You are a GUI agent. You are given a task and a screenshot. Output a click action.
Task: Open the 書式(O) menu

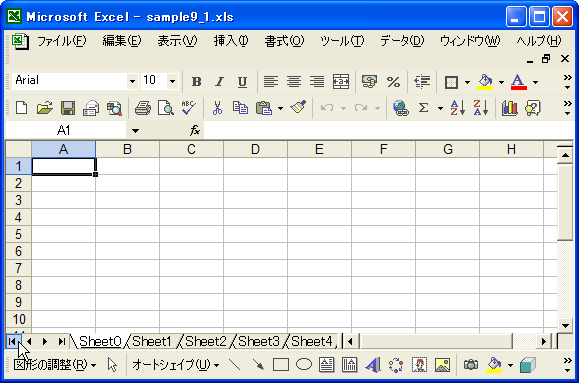(x=284, y=41)
